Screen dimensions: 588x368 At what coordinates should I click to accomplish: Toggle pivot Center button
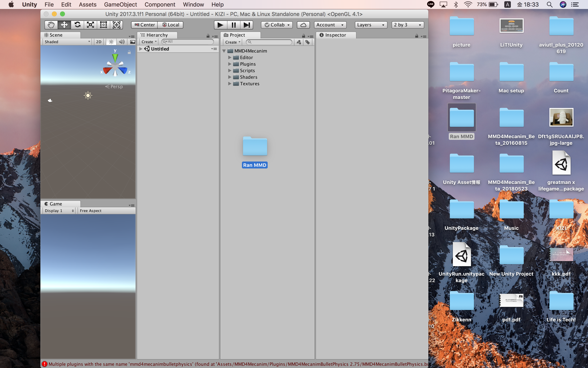145,25
